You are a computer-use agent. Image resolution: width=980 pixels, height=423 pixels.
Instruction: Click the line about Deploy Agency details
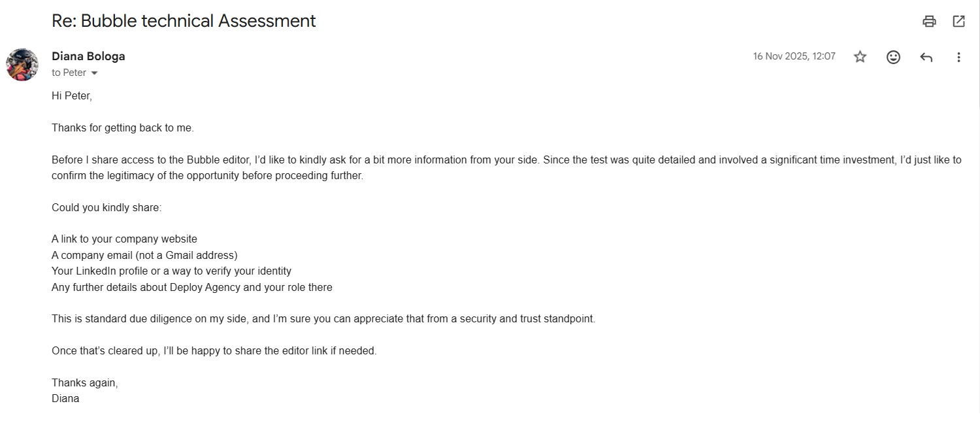coord(192,287)
